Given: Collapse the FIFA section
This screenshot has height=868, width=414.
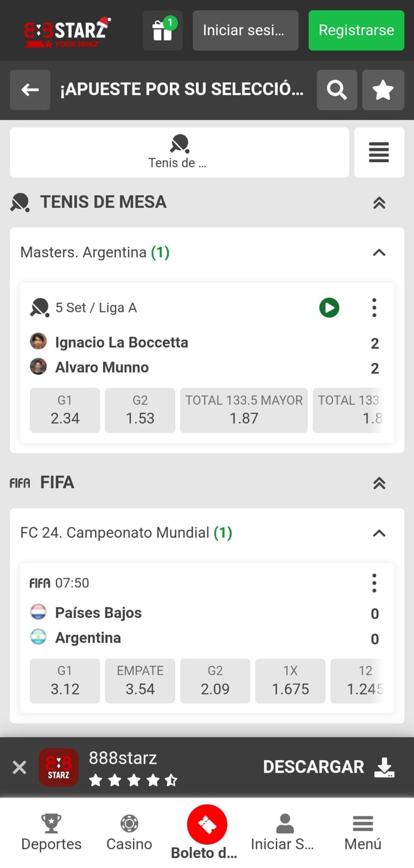Looking at the screenshot, I should [379, 483].
